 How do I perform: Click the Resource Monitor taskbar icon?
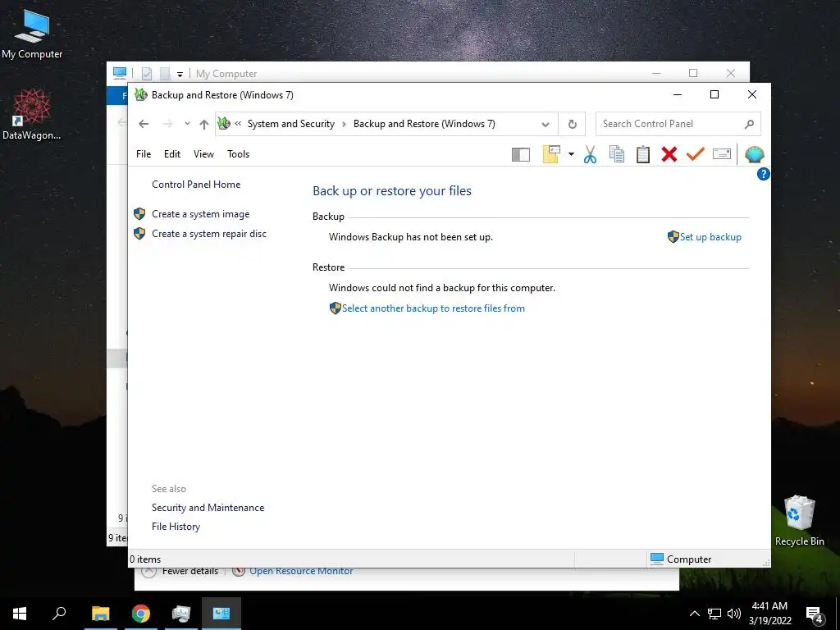point(181,614)
